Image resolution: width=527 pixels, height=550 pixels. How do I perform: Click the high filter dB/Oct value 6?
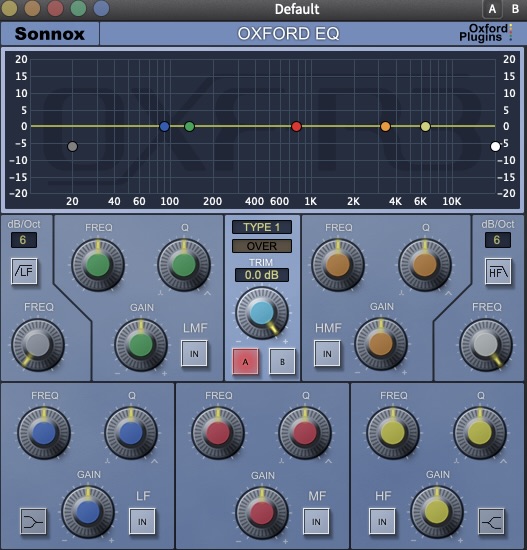click(498, 240)
